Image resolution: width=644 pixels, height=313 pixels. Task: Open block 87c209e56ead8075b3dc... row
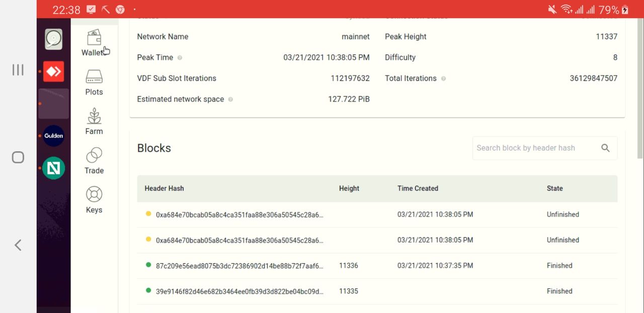click(377, 265)
